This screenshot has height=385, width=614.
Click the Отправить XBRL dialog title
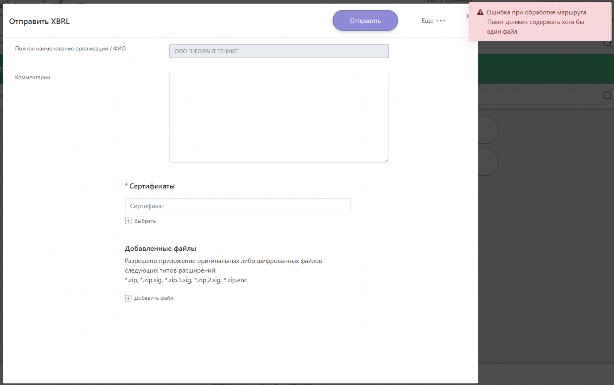[39, 21]
